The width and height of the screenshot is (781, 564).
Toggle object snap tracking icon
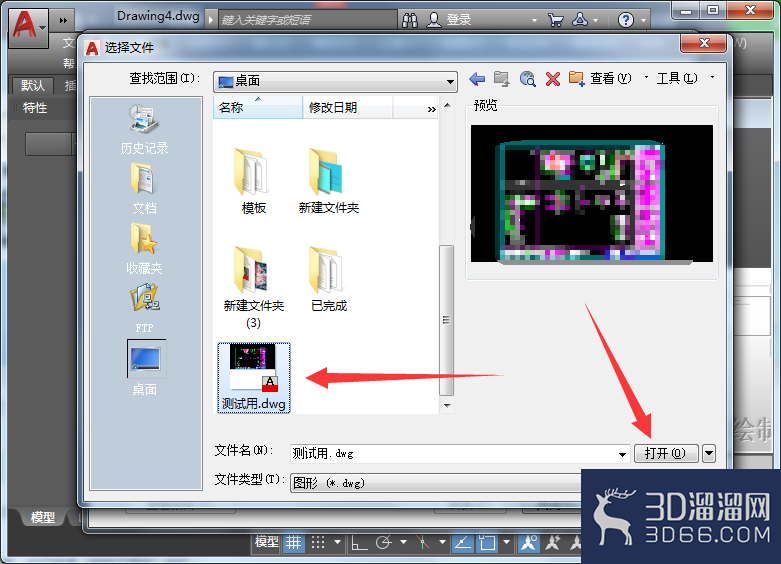pos(463,542)
